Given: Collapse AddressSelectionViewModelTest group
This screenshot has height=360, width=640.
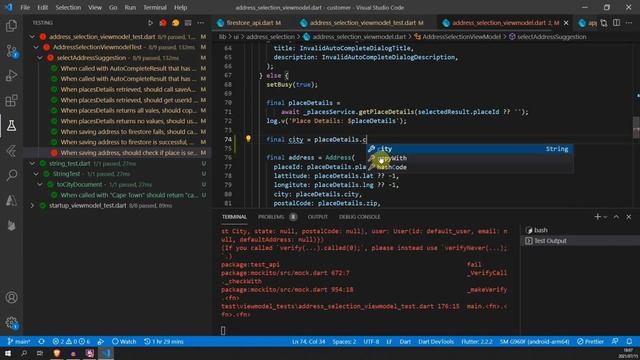Looking at the screenshot, I should 36,47.
